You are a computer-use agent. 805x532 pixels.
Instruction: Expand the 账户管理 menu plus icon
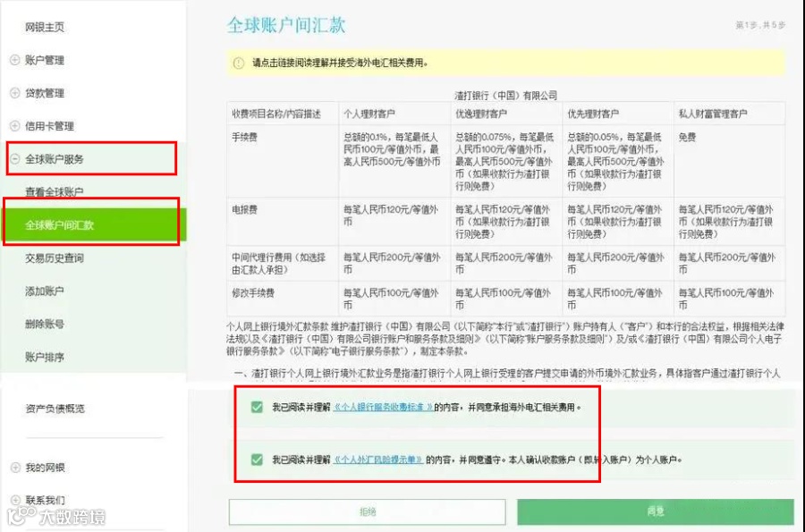[15, 60]
